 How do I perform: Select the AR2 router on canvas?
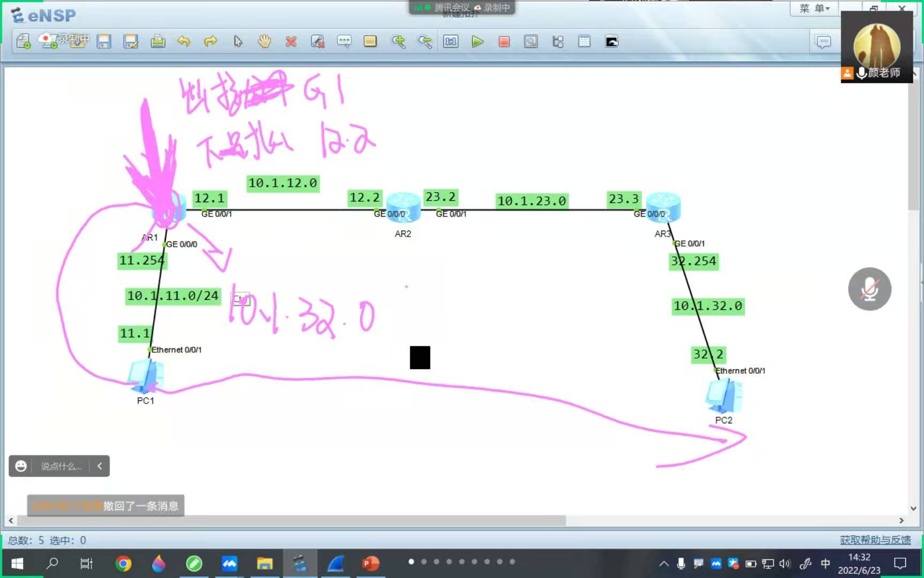tap(404, 208)
